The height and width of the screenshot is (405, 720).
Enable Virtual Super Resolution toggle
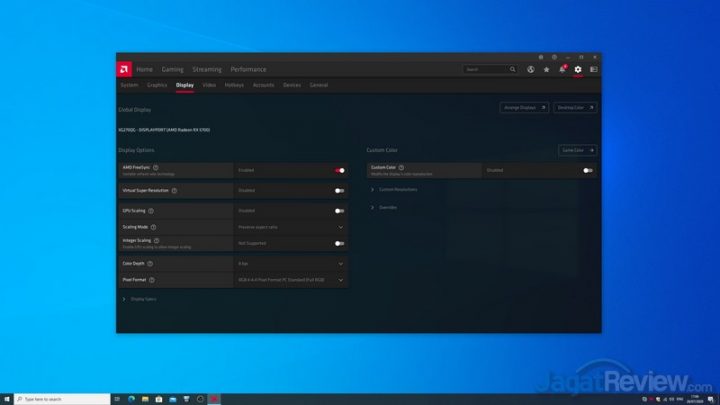point(340,190)
